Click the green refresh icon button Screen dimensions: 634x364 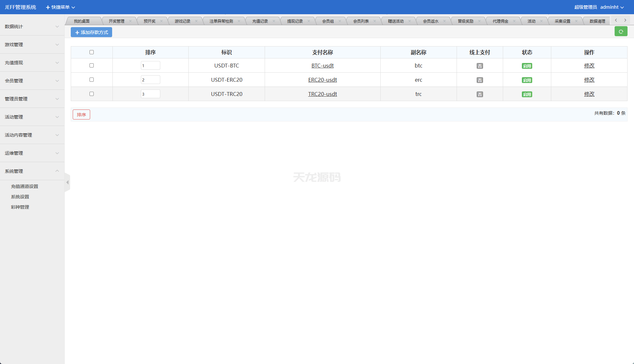tap(621, 32)
